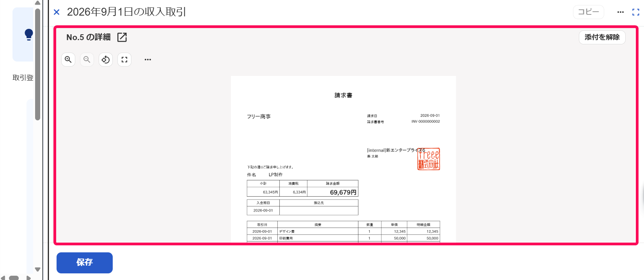
Task: Open more options in preview toolbar
Action: (x=148, y=60)
